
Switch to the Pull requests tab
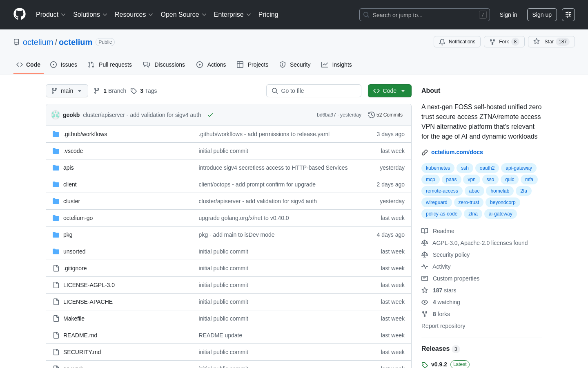pos(110,65)
